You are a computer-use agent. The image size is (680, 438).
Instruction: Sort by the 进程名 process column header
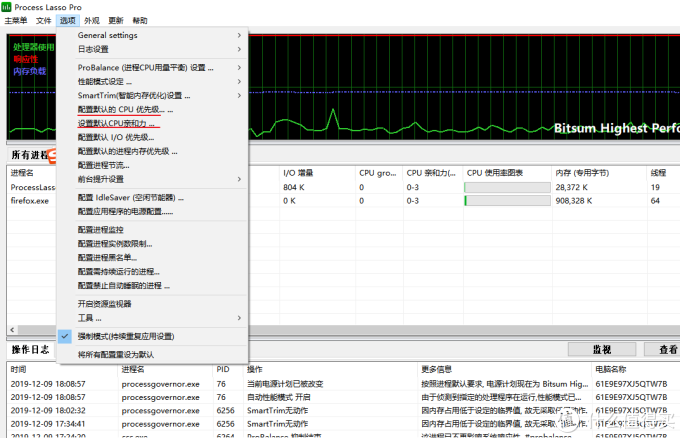click(x=31, y=173)
